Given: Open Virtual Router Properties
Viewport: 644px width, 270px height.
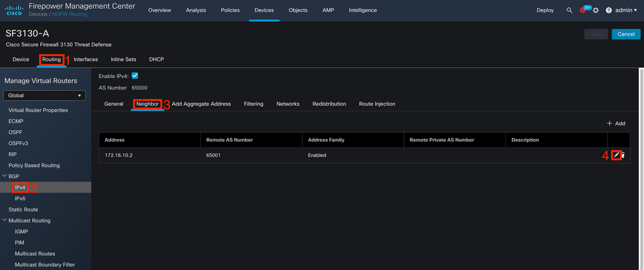Looking at the screenshot, I should 38,110.
